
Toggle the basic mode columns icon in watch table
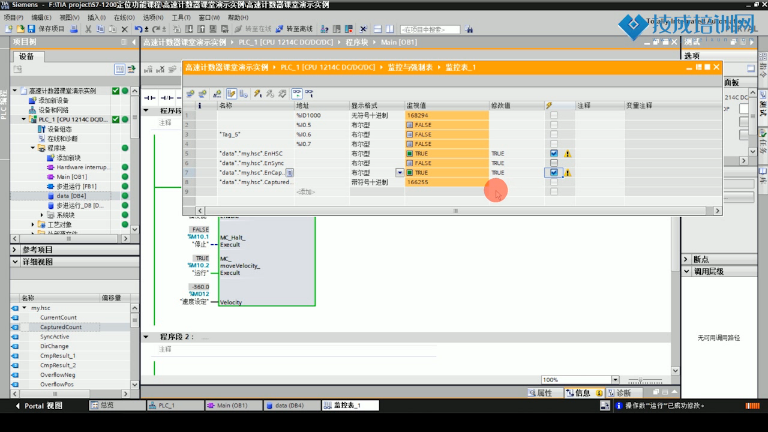[231, 94]
